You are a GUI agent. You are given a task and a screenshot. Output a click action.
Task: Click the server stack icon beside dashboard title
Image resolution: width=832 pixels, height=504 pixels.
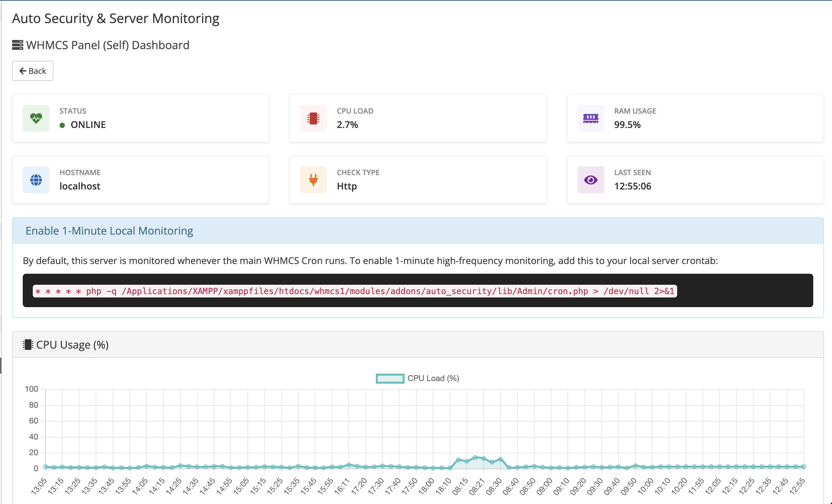tap(18, 45)
